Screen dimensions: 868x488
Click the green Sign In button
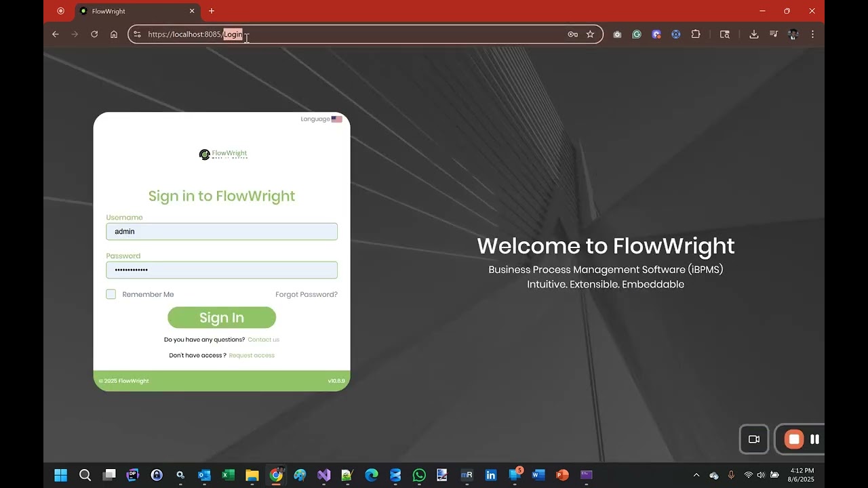[x=222, y=318]
